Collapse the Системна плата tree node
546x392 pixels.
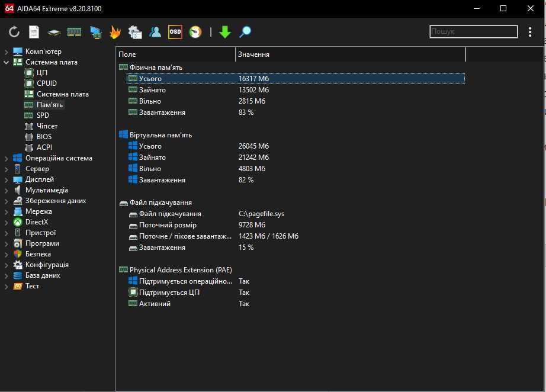point(7,62)
